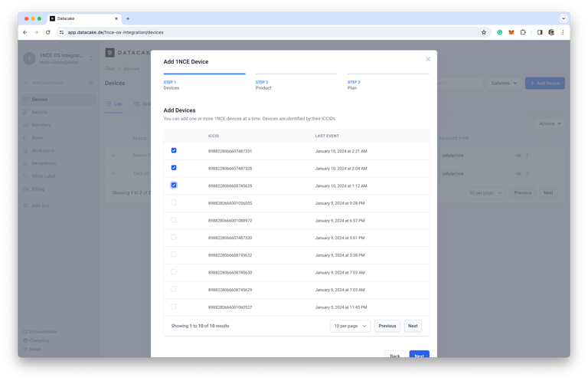Click the Back button in dialog
588x381 pixels.
(394, 355)
